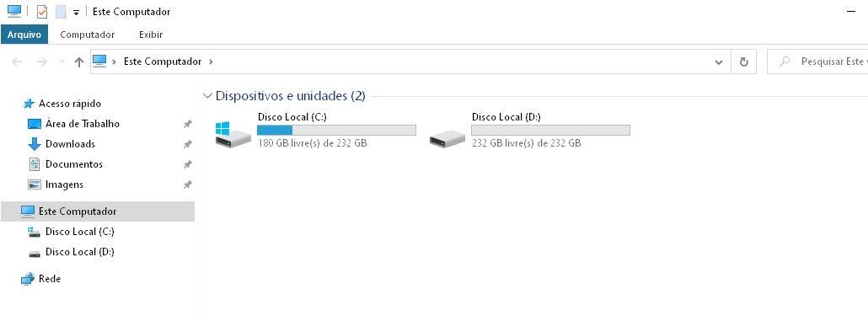Go up one level with up arrow

tap(79, 62)
